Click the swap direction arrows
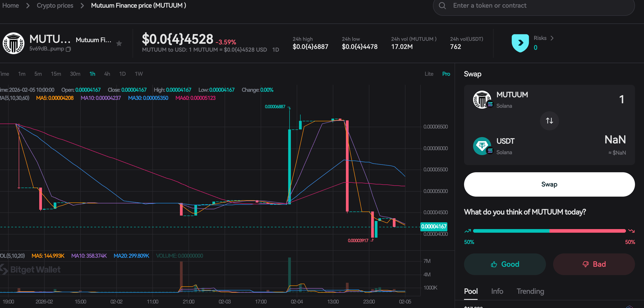Viewport: 644px width, 308px height. 549,121
